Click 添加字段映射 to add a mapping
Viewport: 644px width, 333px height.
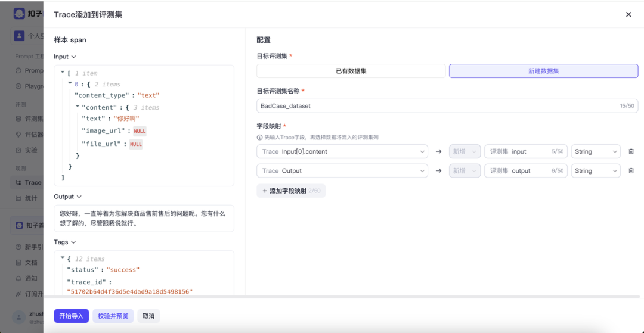[x=291, y=191]
